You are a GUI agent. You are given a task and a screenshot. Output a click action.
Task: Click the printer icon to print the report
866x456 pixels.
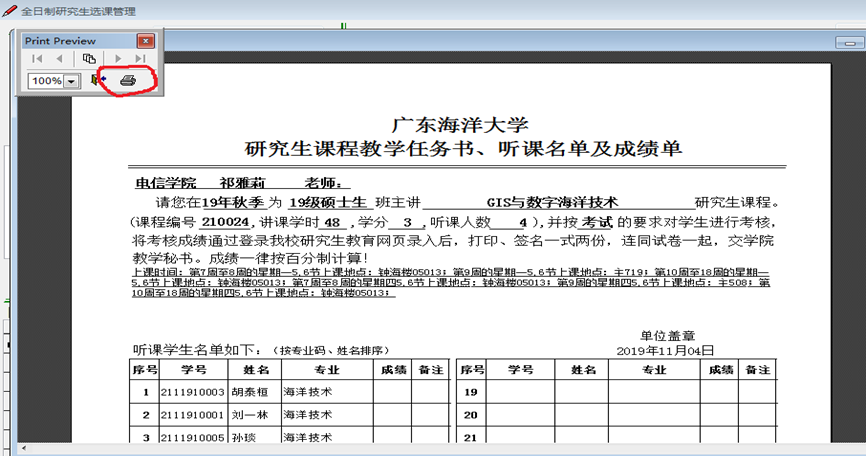click(x=128, y=80)
